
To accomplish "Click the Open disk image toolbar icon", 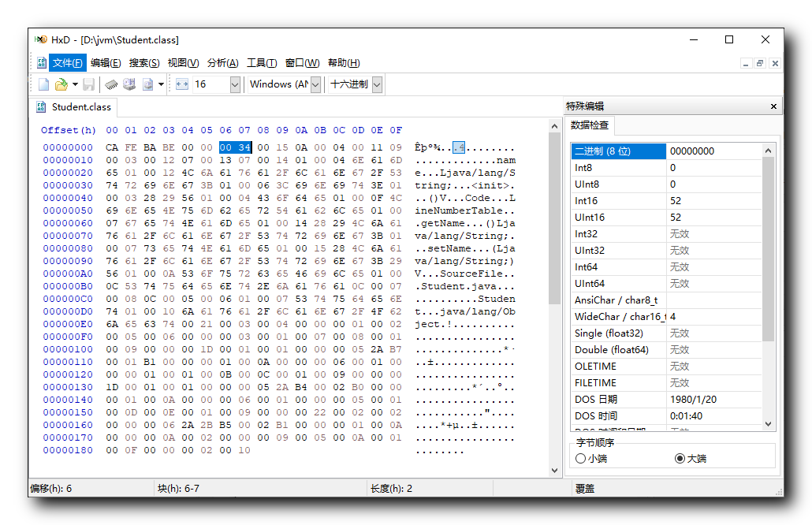I will (x=148, y=84).
